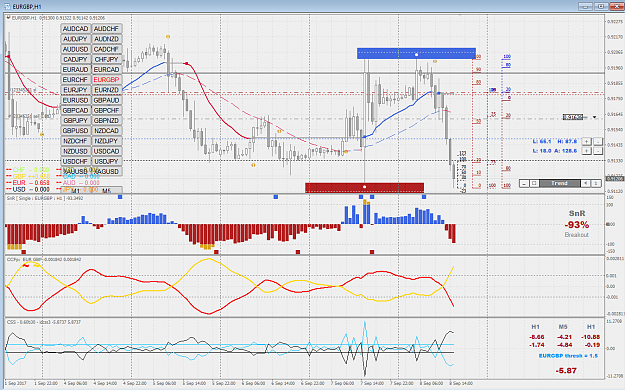Screen dimensions: 625x390
Task: Load the NZDUSD chart
Action: tap(76, 151)
